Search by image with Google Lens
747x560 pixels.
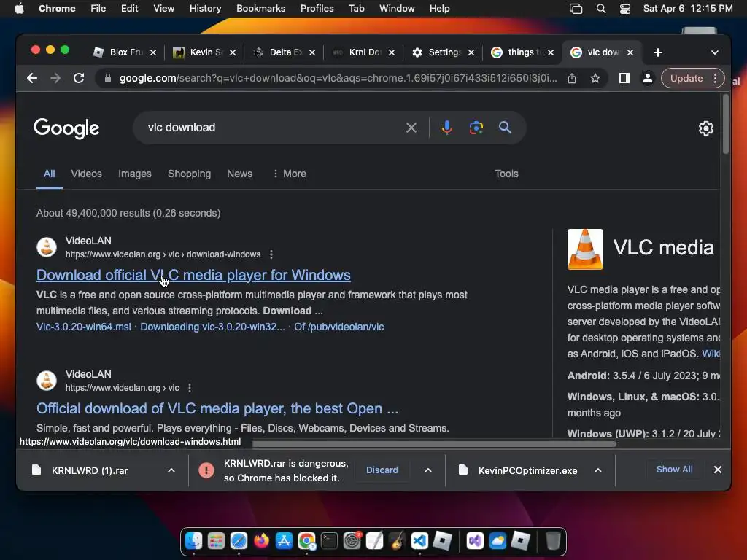click(x=476, y=128)
